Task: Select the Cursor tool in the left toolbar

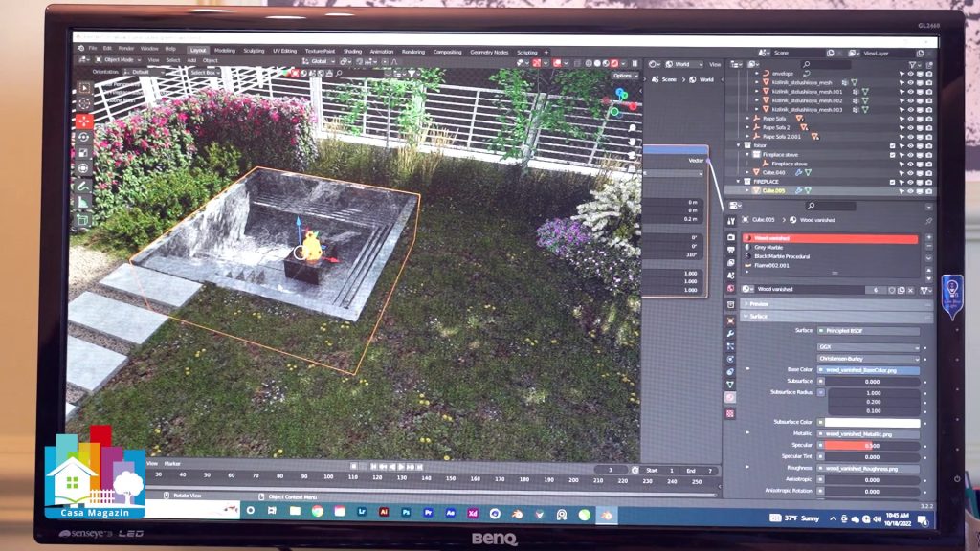Action: pos(84,104)
